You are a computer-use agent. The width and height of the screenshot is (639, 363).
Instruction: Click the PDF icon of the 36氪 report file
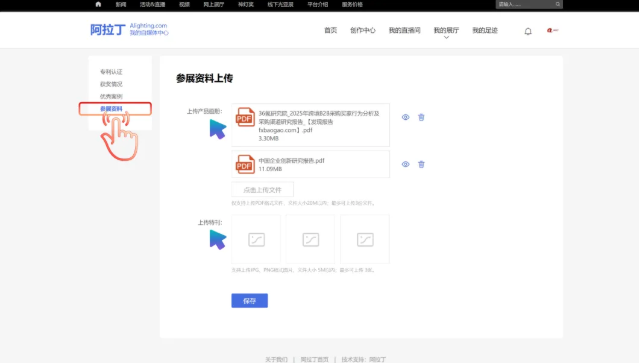(245, 117)
